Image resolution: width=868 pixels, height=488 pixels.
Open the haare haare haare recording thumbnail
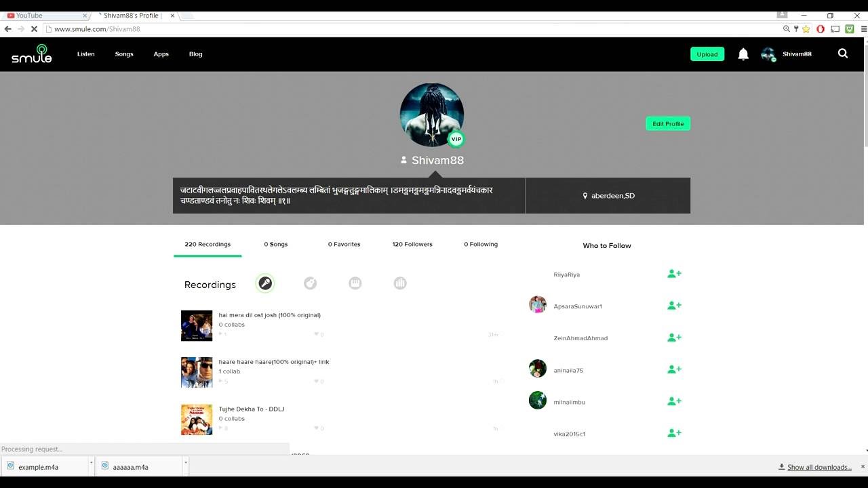(197, 372)
